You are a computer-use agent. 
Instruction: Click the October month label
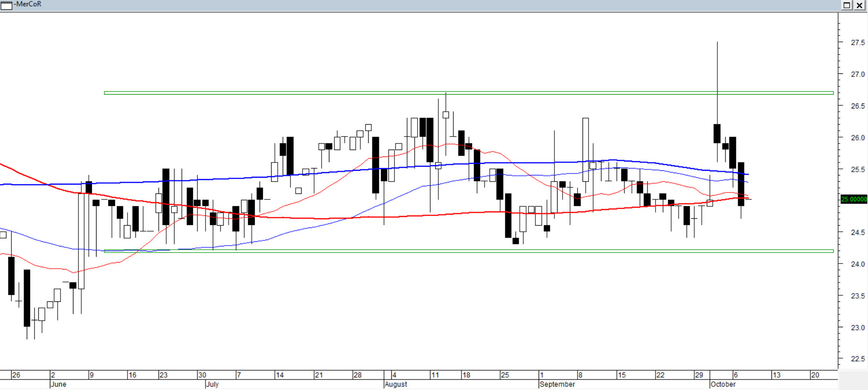723,384
